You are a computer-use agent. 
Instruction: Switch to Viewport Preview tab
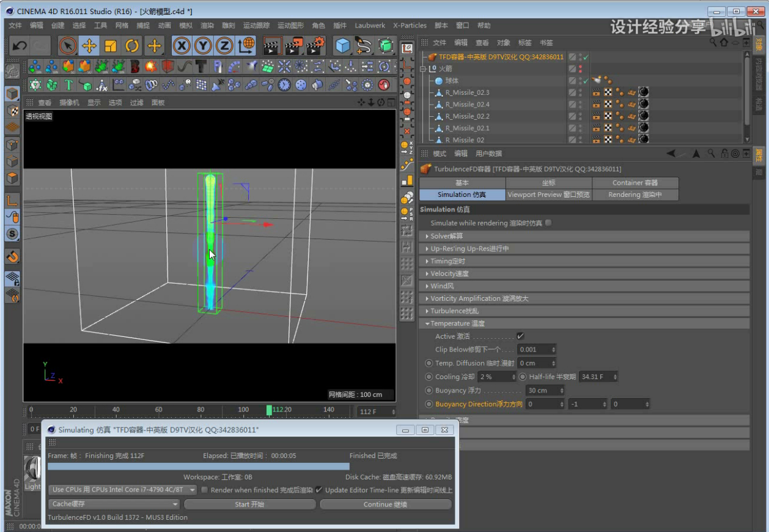pyautogui.click(x=549, y=195)
